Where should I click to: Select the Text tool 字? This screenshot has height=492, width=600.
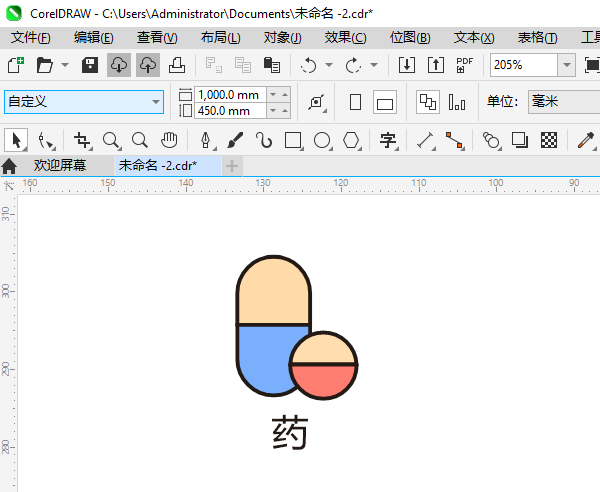coord(388,140)
